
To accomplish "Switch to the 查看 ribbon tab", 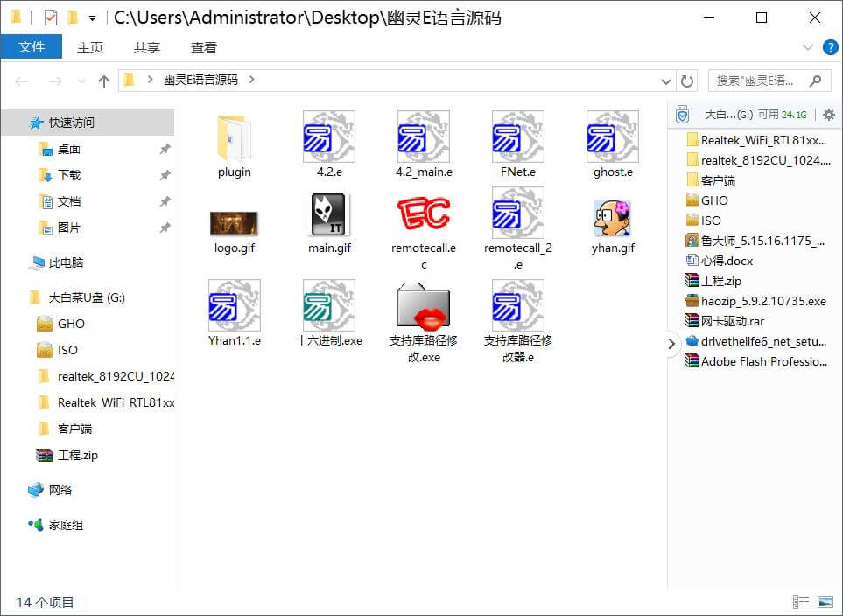I will [x=203, y=47].
